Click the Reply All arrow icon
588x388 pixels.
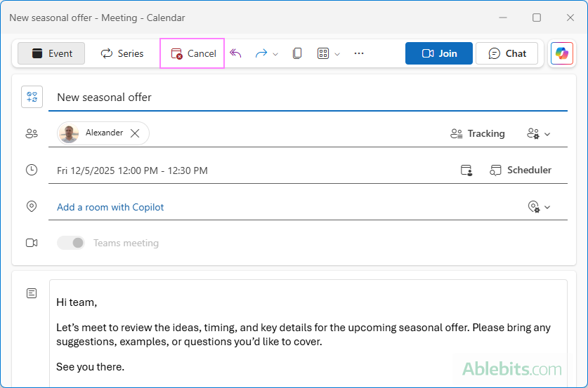(x=235, y=53)
